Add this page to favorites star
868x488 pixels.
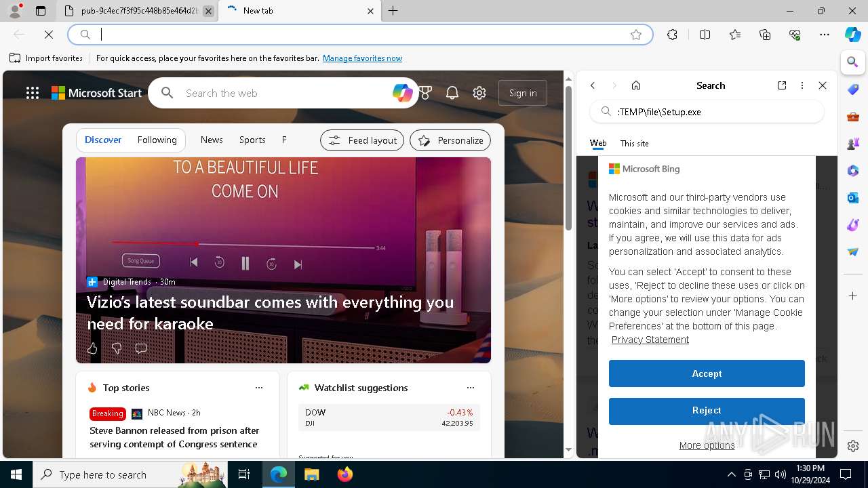pos(636,35)
